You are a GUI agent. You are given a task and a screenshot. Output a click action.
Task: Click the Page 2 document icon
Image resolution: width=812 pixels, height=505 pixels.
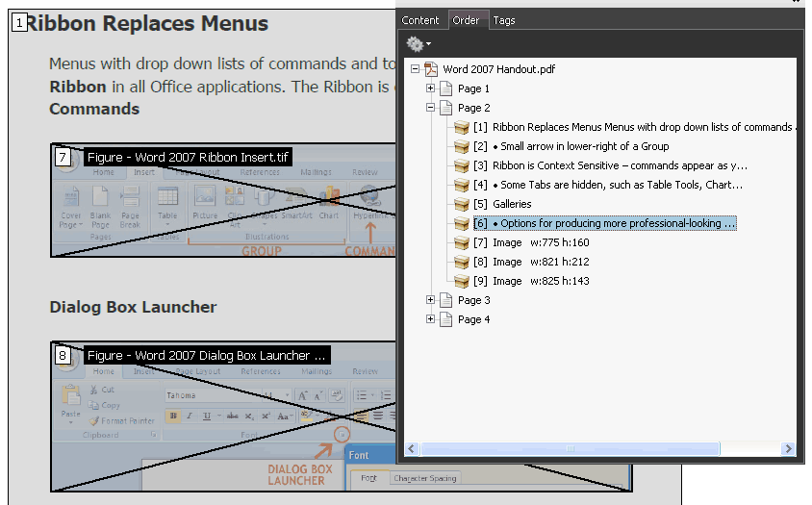[x=445, y=108]
